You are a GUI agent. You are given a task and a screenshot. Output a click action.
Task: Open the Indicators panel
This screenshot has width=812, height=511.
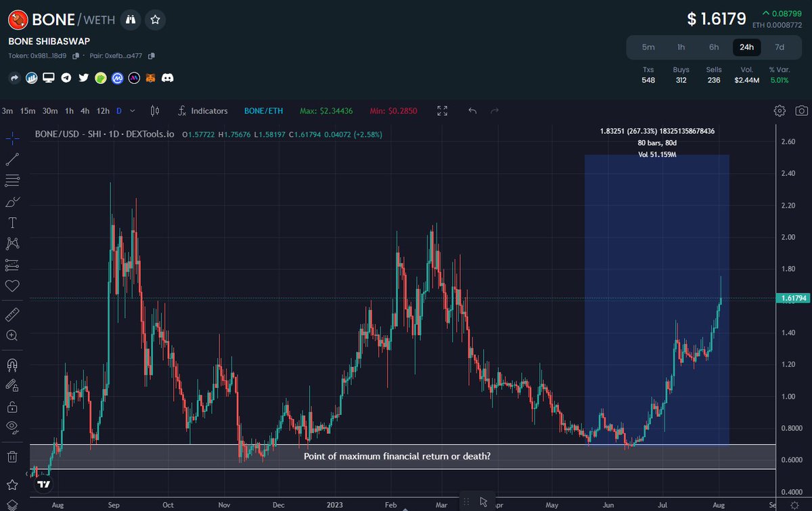pos(203,110)
